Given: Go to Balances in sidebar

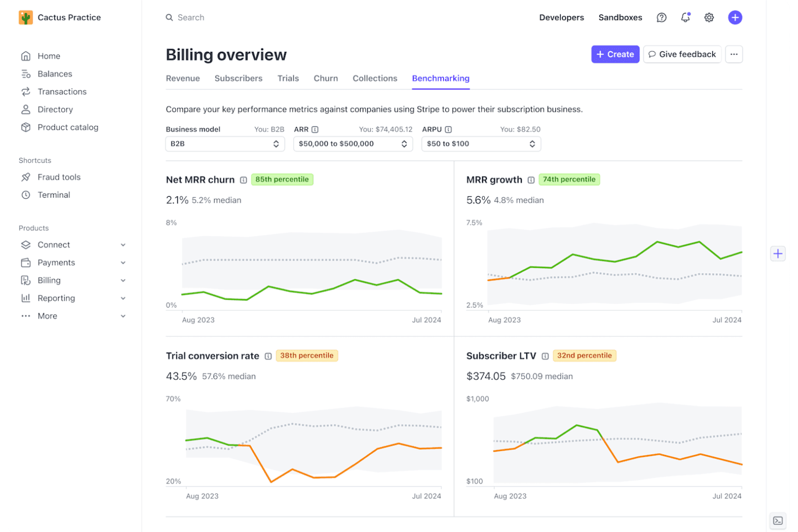Looking at the screenshot, I should [x=54, y=74].
